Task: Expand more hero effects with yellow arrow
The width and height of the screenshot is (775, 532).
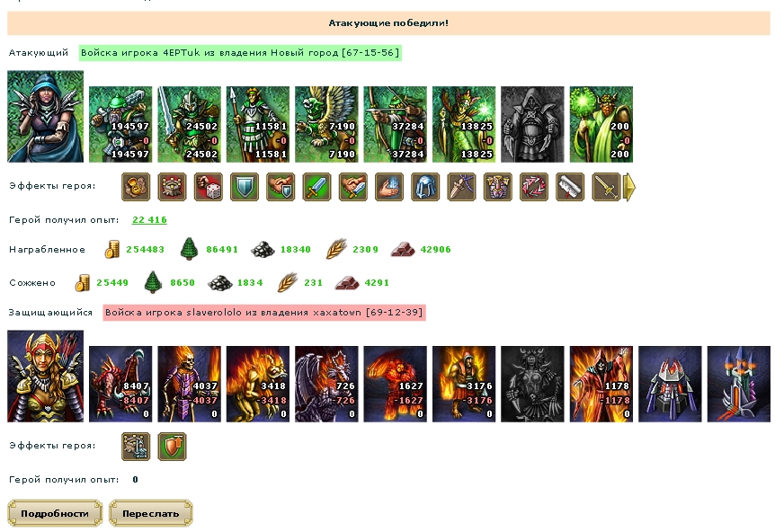Action: pos(629,187)
